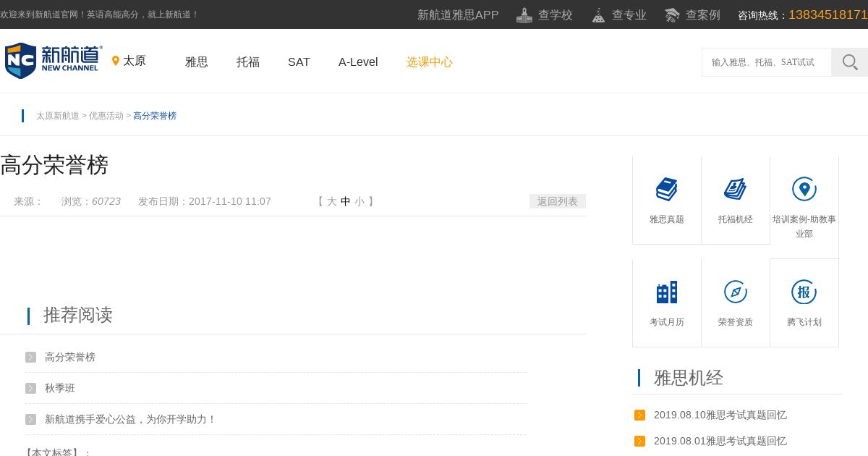Open the A-Level navigation menu
This screenshot has height=456, width=868.
click(358, 62)
